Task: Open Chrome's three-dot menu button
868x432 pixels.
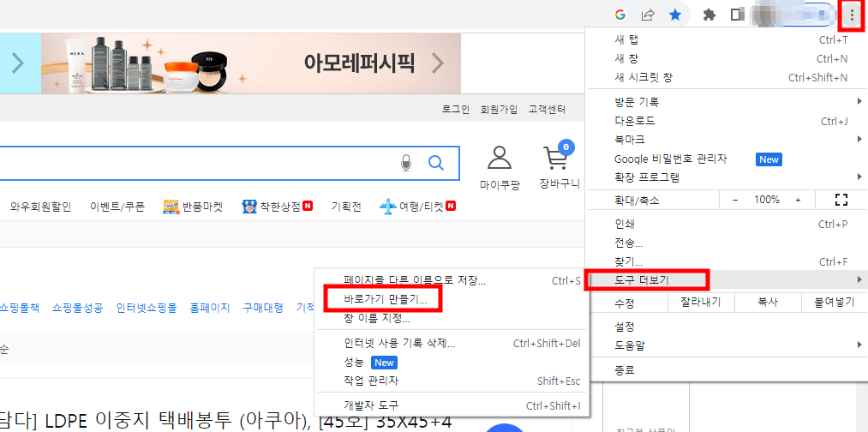Action: (852, 15)
